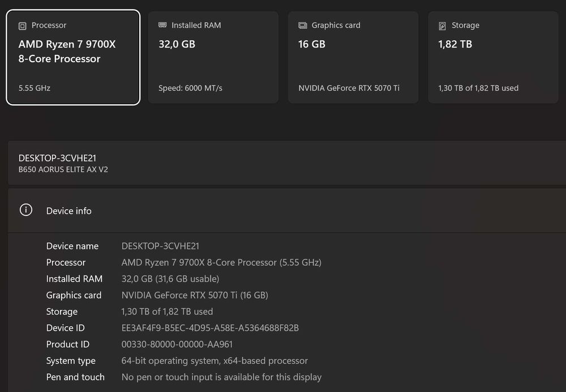Click the 'Device name' row label
This screenshot has width=566, height=392.
tap(72, 246)
